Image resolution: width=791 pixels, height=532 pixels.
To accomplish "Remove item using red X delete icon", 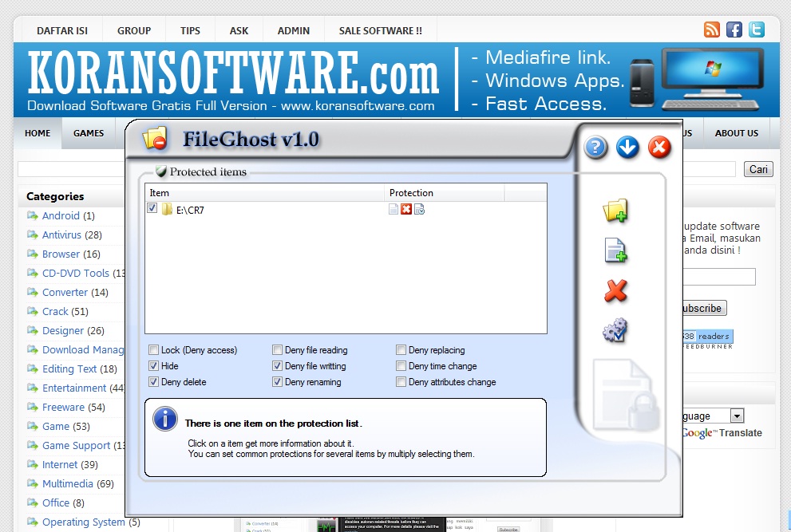I will [x=615, y=291].
